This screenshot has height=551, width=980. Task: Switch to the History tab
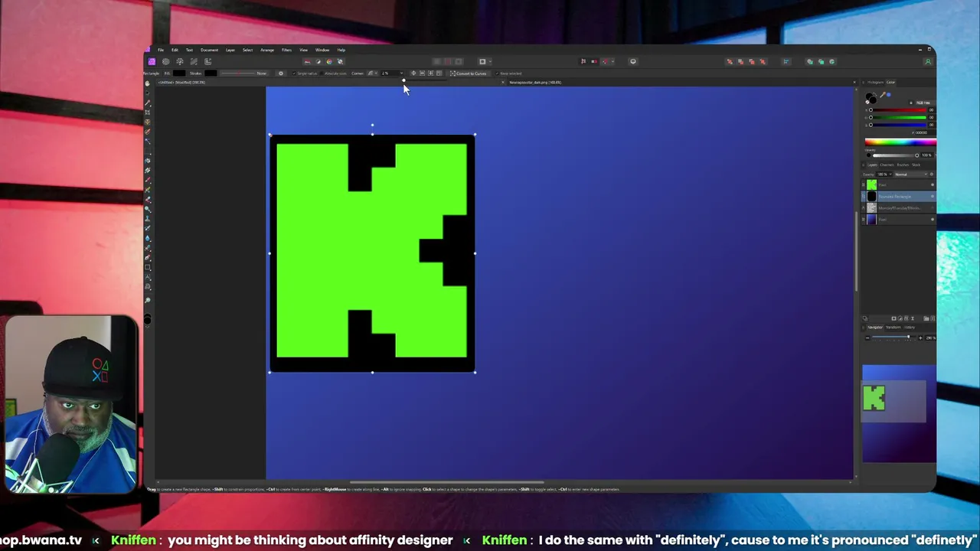pyautogui.click(x=910, y=328)
